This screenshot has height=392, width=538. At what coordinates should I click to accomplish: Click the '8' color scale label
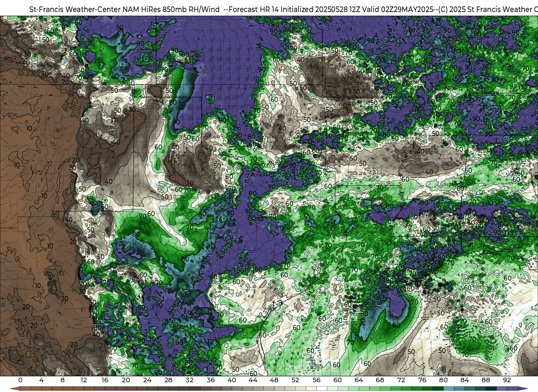pos(62,380)
